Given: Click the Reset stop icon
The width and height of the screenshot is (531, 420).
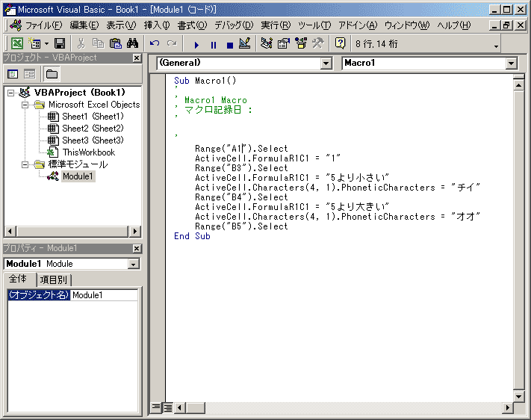Looking at the screenshot, I should pos(230,44).
